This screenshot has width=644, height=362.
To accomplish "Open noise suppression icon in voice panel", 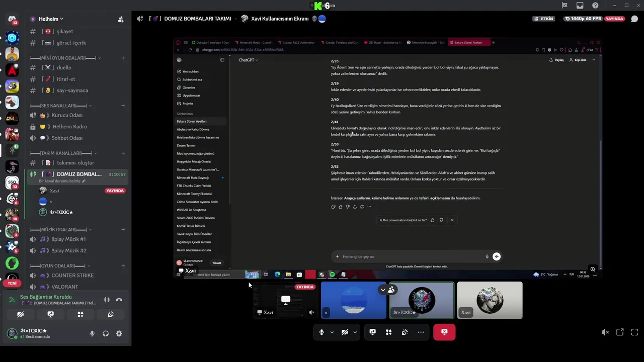I will point(107,300).
